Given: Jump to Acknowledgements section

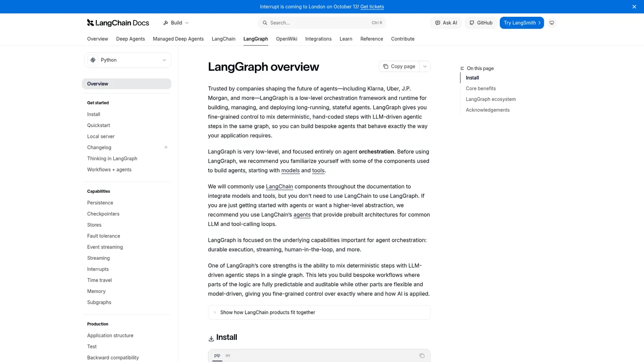Looking at the screenshot, I should coord(488,110).
